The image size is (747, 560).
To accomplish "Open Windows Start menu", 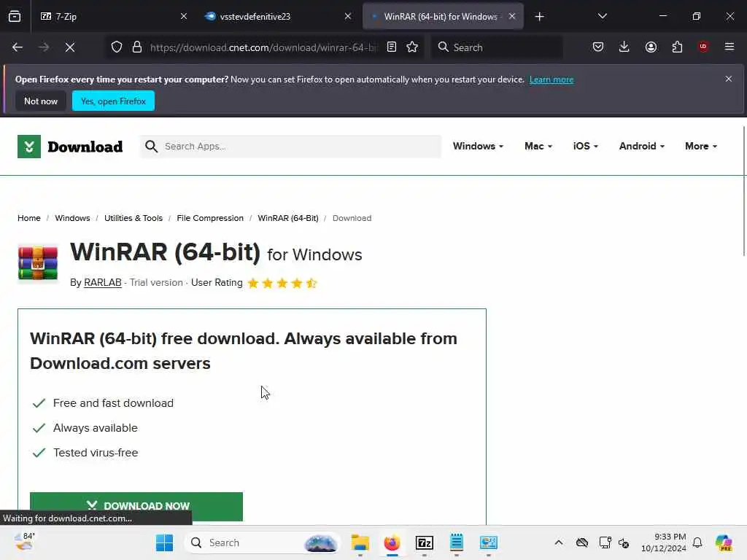I will click(165, 542).
